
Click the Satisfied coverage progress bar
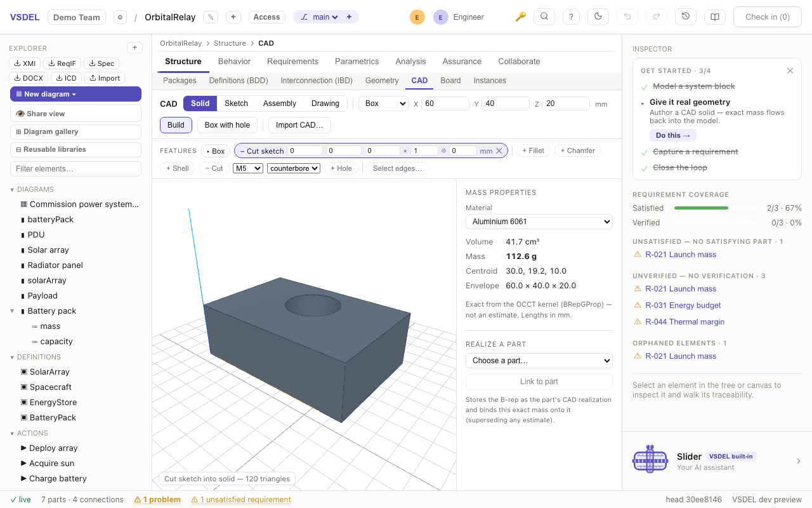coord(714,208)
